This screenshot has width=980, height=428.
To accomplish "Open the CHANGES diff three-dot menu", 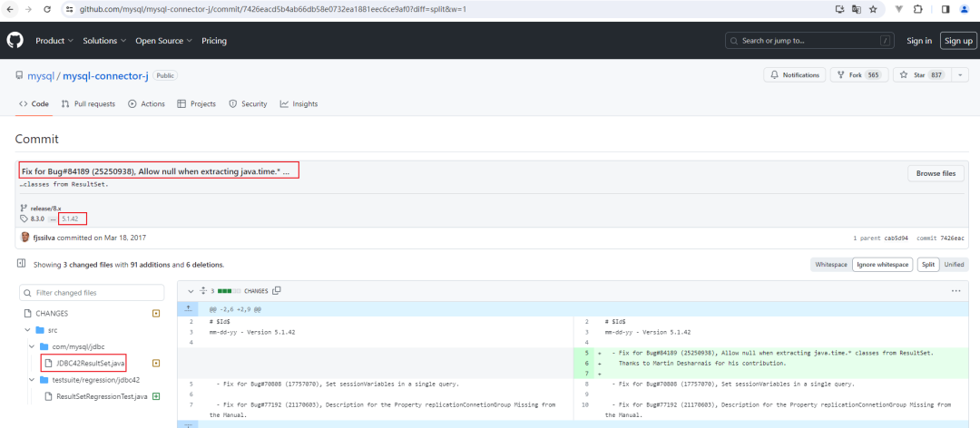I will click(x=955, y=290).
